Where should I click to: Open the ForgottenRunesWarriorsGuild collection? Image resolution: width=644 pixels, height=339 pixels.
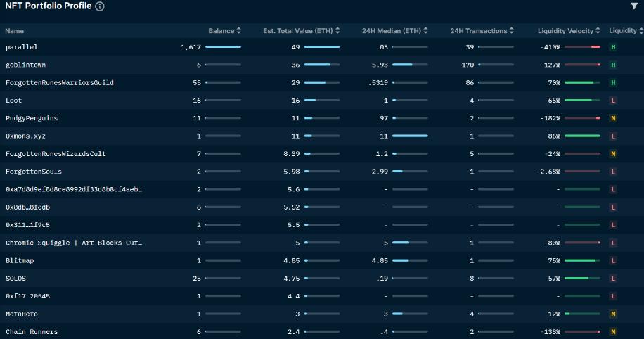pos(60,83)
